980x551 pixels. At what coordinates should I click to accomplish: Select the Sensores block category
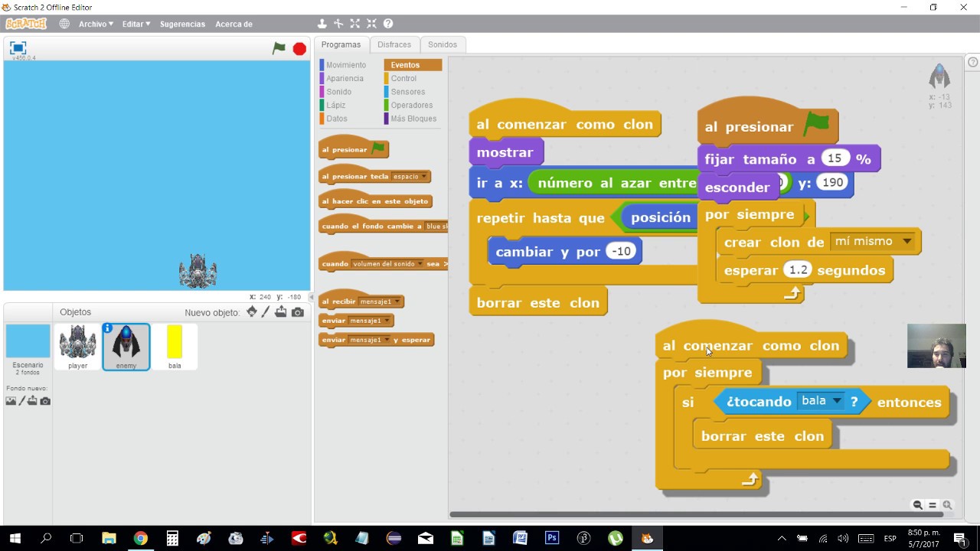[407, 92]
